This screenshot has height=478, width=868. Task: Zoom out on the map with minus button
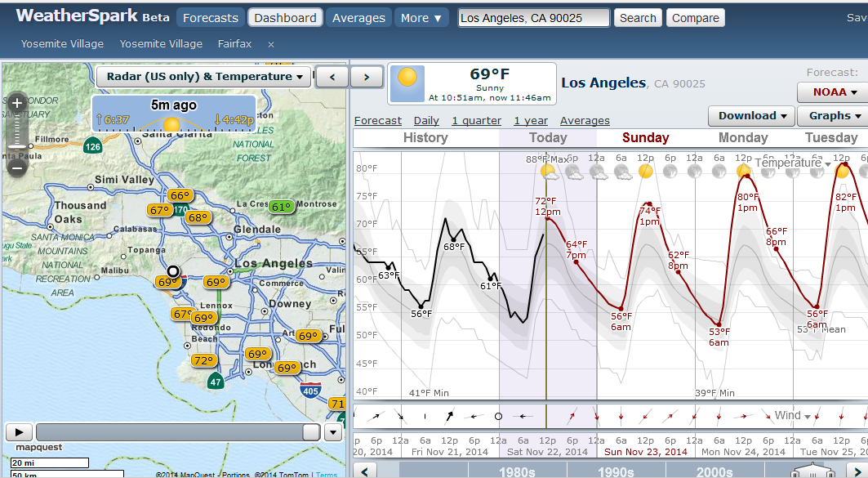pos(16,168)
